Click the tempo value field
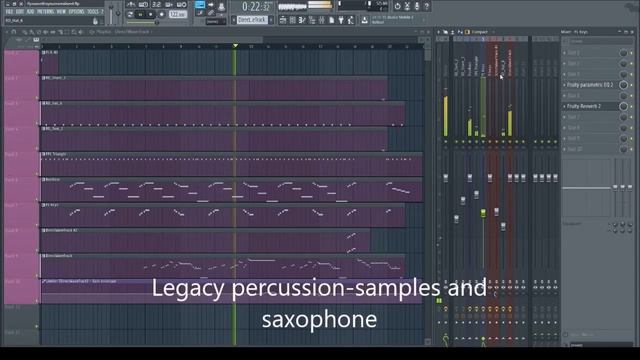This screenshot has height=360, width=640. tap(178, 14)
